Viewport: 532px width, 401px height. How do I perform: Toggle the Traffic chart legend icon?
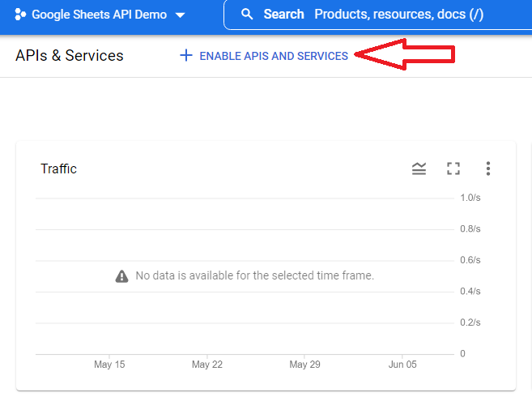[419, 169]
